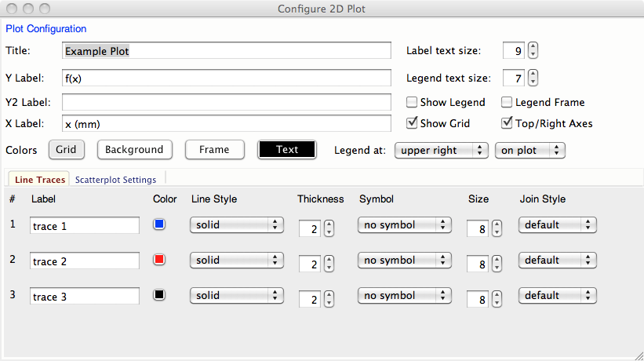
Task: Click the blue color swatch for trace 1
Action: coord(159,224)
